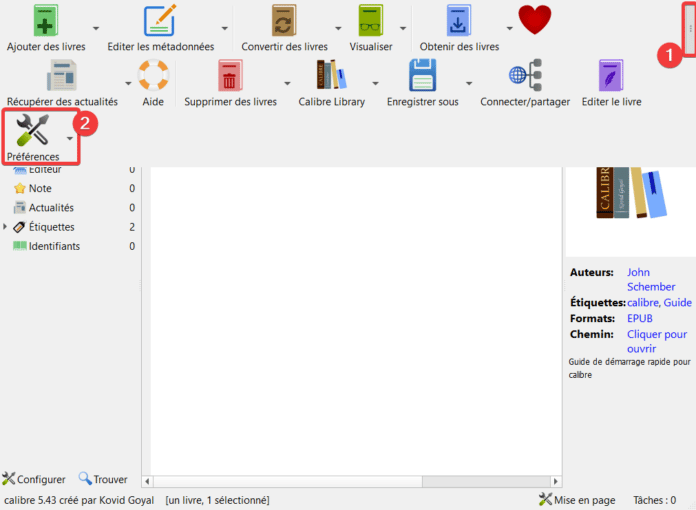Open the Obtenir des livres dropdown arrow
Viewport: 696px width, 510px height.
510,28
